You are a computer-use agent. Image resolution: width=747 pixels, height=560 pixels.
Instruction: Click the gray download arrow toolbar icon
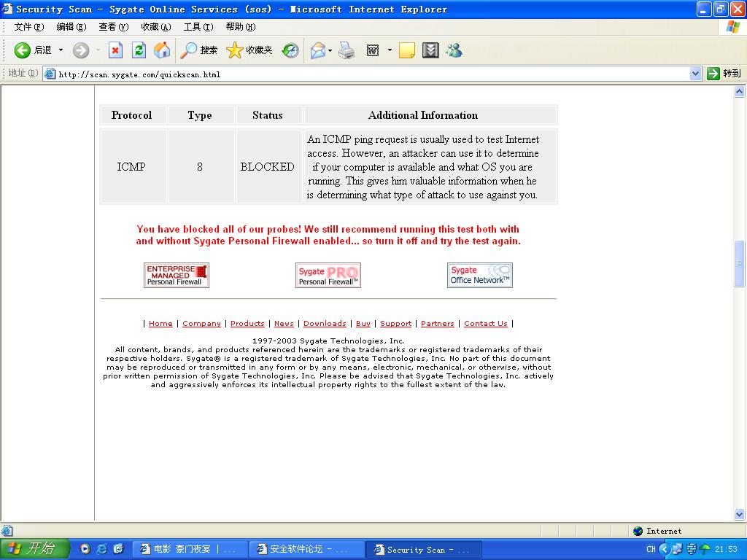(x=430, y=50)
